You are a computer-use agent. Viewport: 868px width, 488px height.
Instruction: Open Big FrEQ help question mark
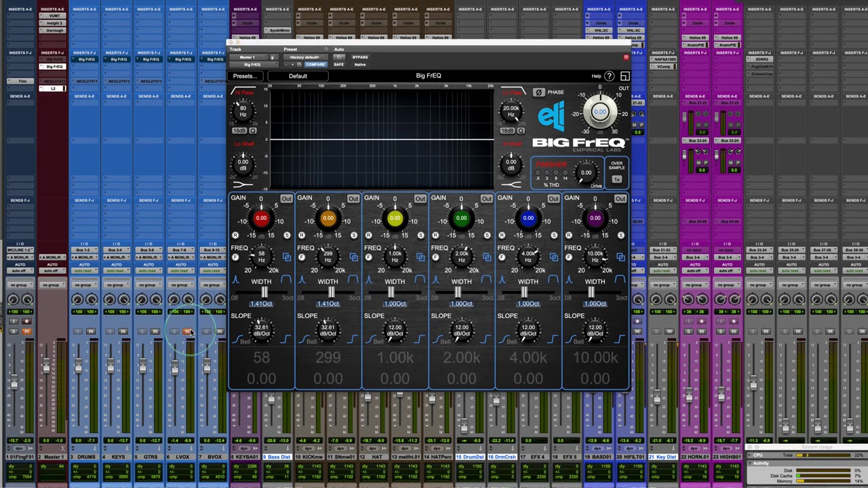tap(609, 76)
